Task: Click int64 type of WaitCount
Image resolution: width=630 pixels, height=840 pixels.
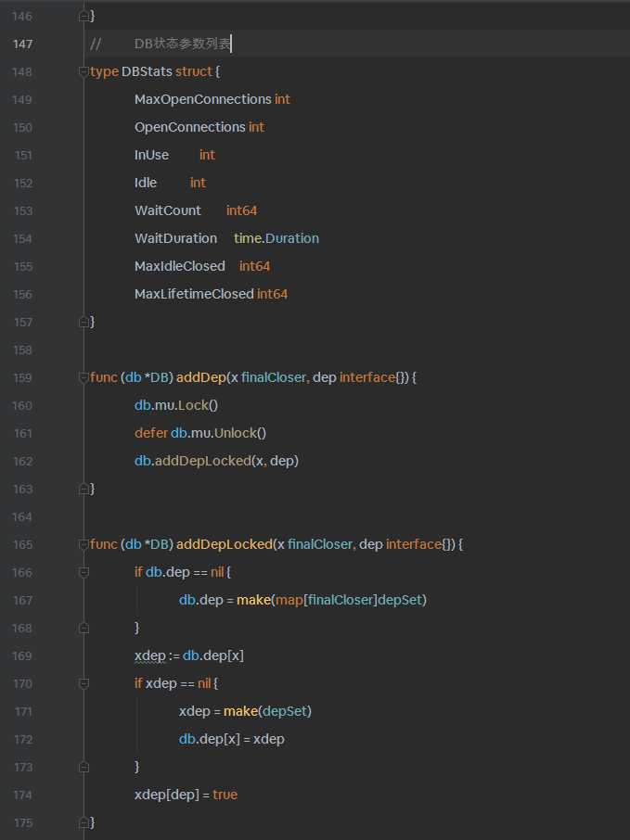Action: [241, 211]
